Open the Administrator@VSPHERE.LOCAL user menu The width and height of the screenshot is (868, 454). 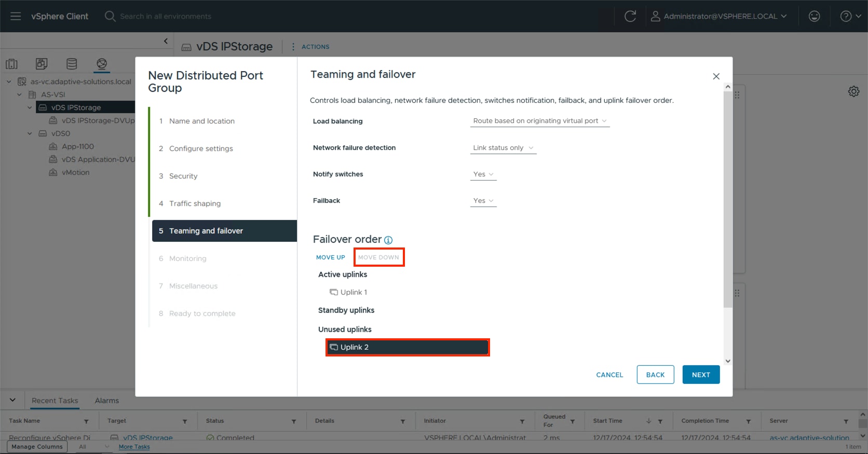click(719, 16)
